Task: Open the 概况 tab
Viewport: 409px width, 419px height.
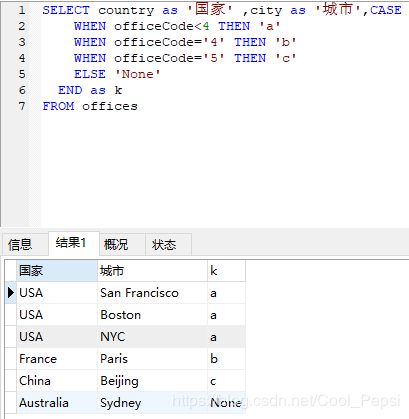Action: 122,244
